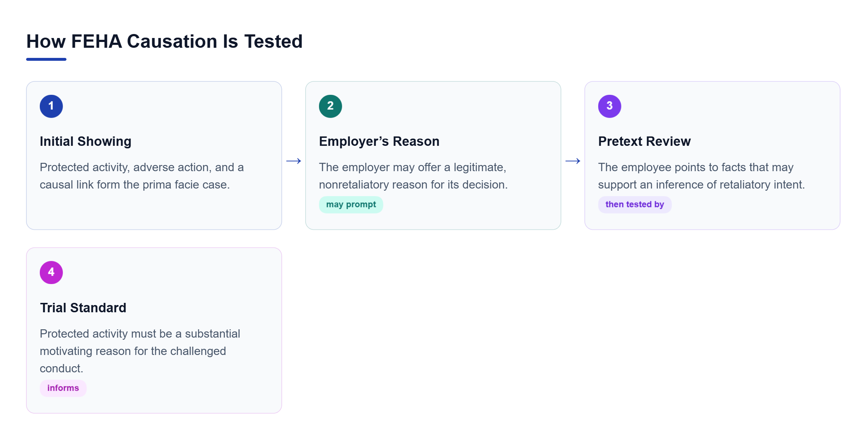Viewport: 868px width, 440px height.
Task: Click arrow between Employer's Reason and Pretext Review
Action: [x=573, y=161]
